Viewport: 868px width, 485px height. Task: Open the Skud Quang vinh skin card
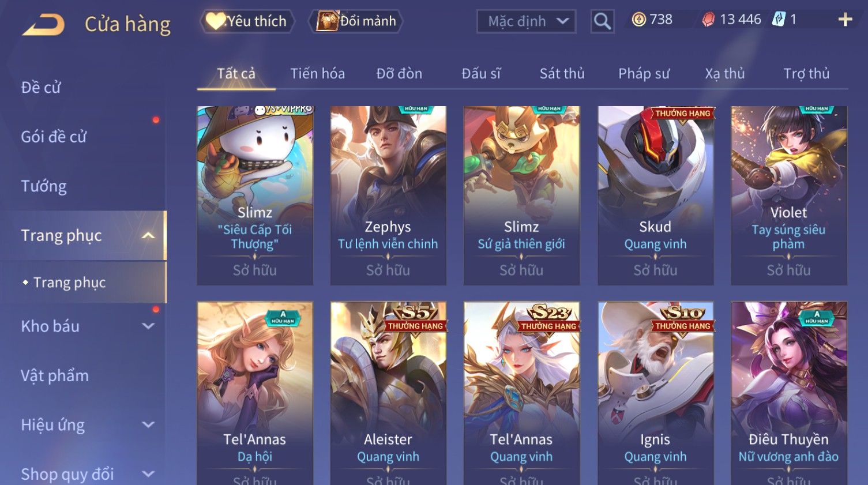pyautogui.click(x=655, y=195)
